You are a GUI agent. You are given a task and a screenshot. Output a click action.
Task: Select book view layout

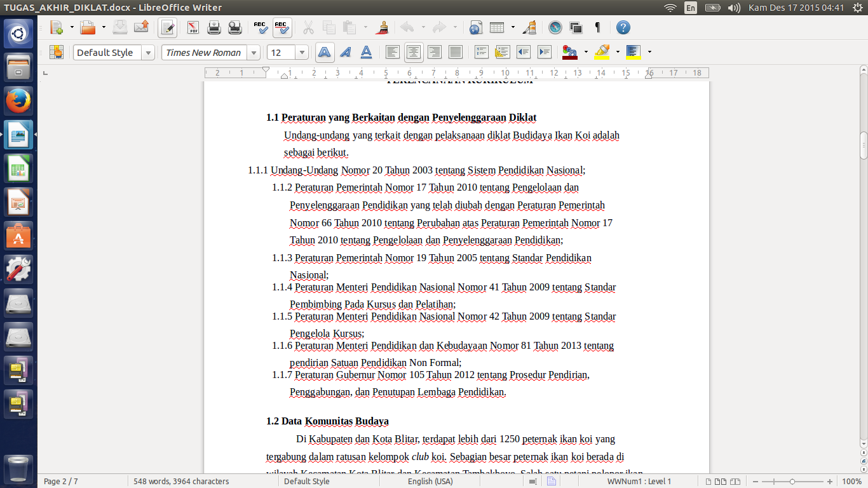coord(736,482)
